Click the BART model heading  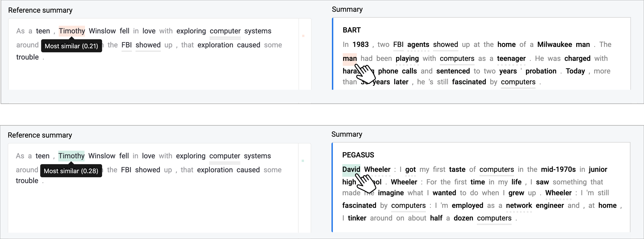point(352,30)
